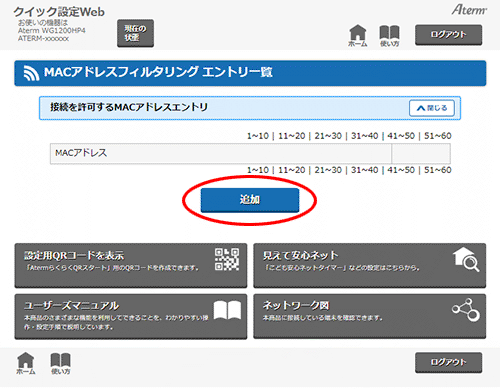Open 設定用QRコードを表示 panel
The image size is (500, 389).
(x=131, y=265)
